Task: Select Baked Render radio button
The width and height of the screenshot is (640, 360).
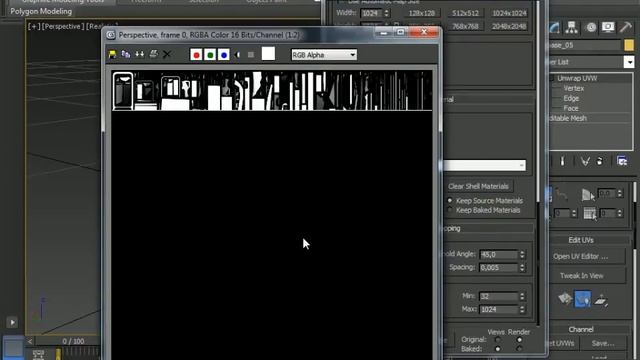Action: pos(519,349)
